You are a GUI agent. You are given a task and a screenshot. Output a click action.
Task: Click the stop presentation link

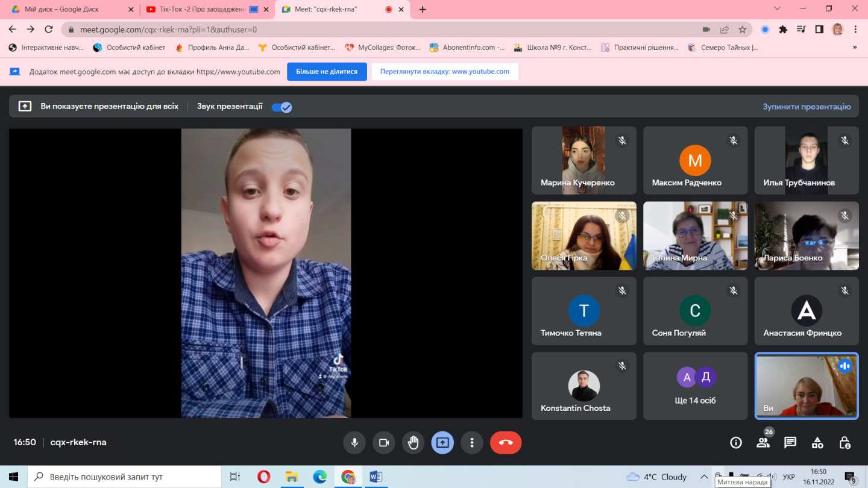pos(807,107)
